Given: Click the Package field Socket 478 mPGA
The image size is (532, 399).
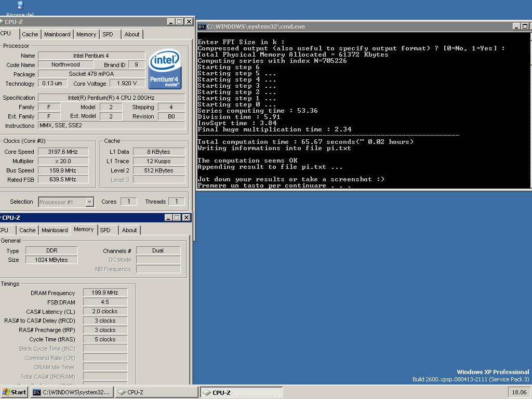Looking at the screenshot, I should click(91, 74).
